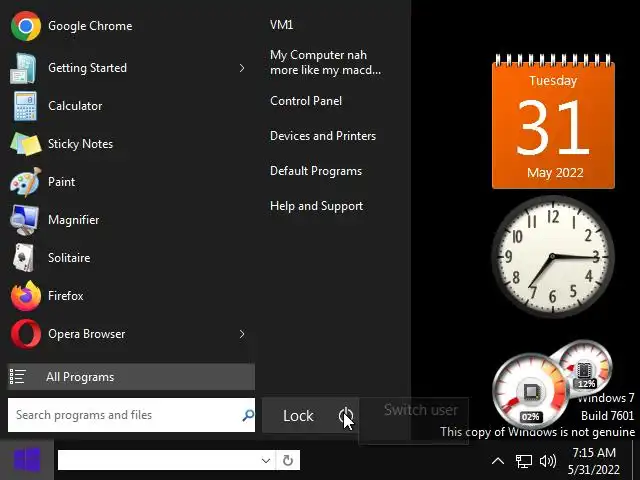Image resolution: width=640 pixels, height=480 pixels.
Task: Launch the Solitaire cards icon
Action: (x=23, y=258)
